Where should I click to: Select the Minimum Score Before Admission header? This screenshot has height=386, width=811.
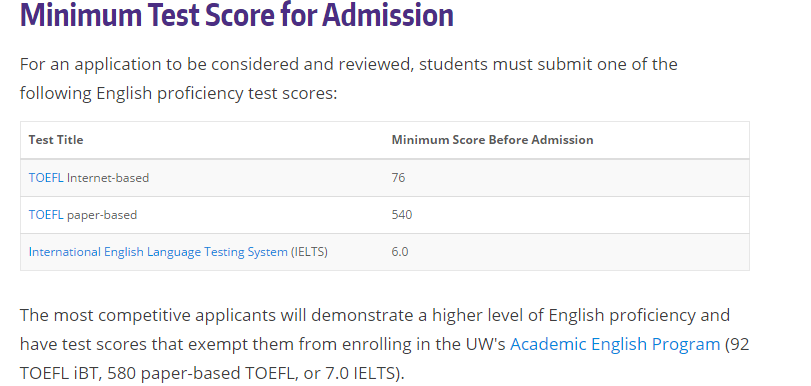tap(492, 140)
